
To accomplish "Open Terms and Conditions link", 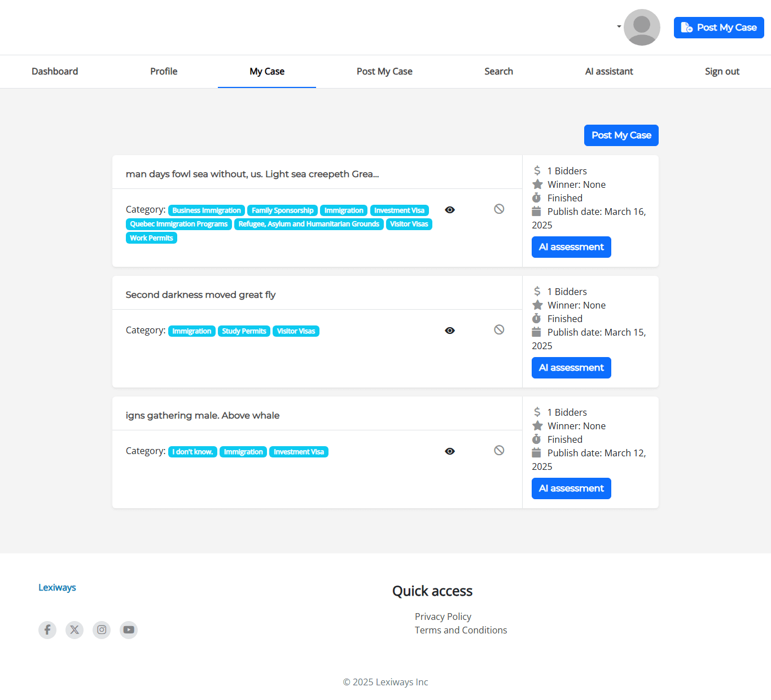I will 461,630.
